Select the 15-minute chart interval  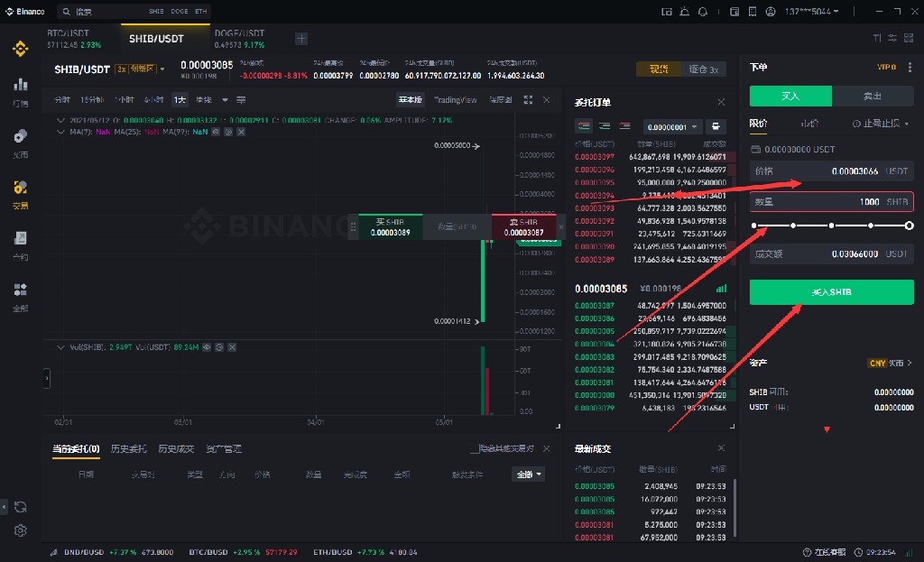(91, 99)
